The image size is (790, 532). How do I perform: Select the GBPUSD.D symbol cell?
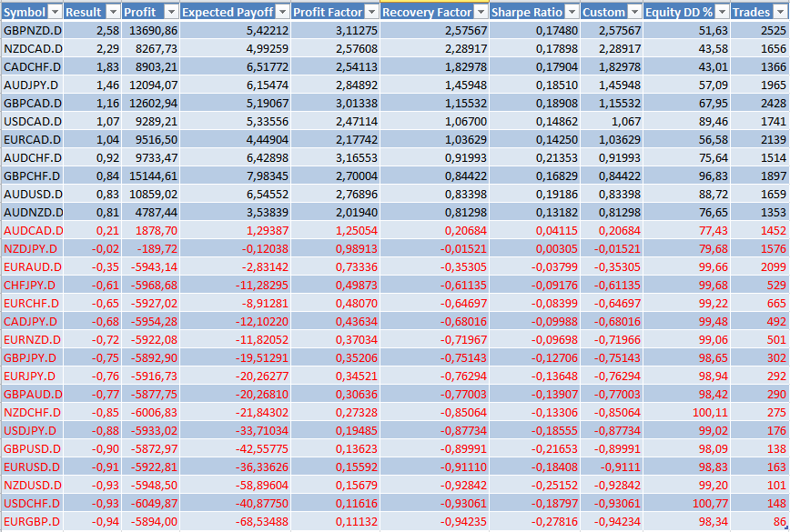(x=32, y=448)
